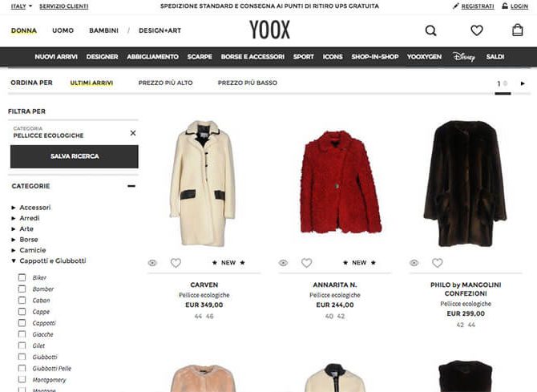Add Annarita N. jacket to wishlist heart

tap(306, 263)
